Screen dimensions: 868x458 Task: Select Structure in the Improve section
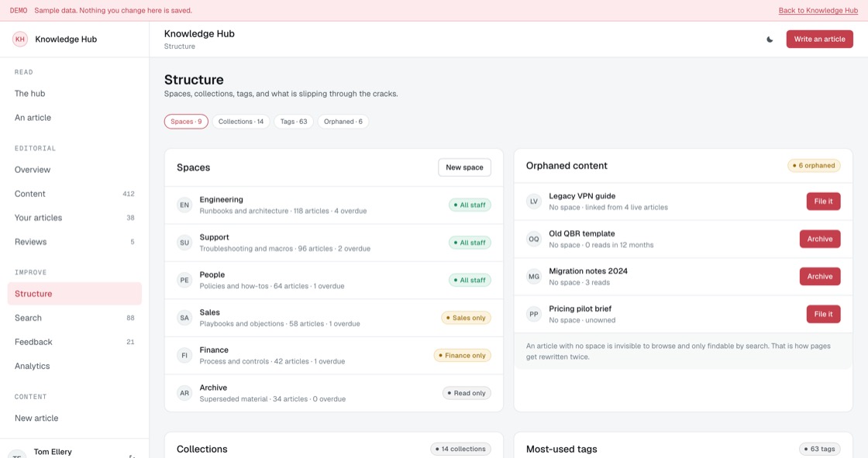pyautogui.click(x=74, y=294)
